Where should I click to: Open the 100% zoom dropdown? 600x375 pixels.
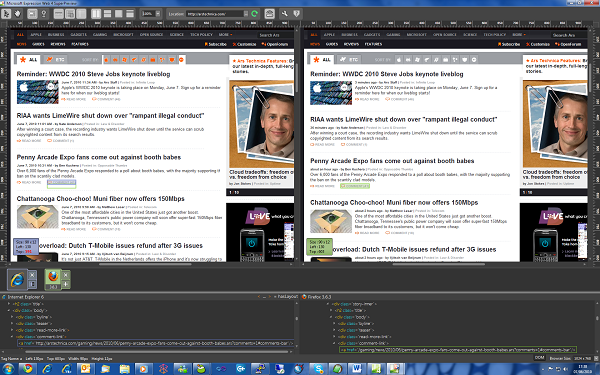pos(158,14)
